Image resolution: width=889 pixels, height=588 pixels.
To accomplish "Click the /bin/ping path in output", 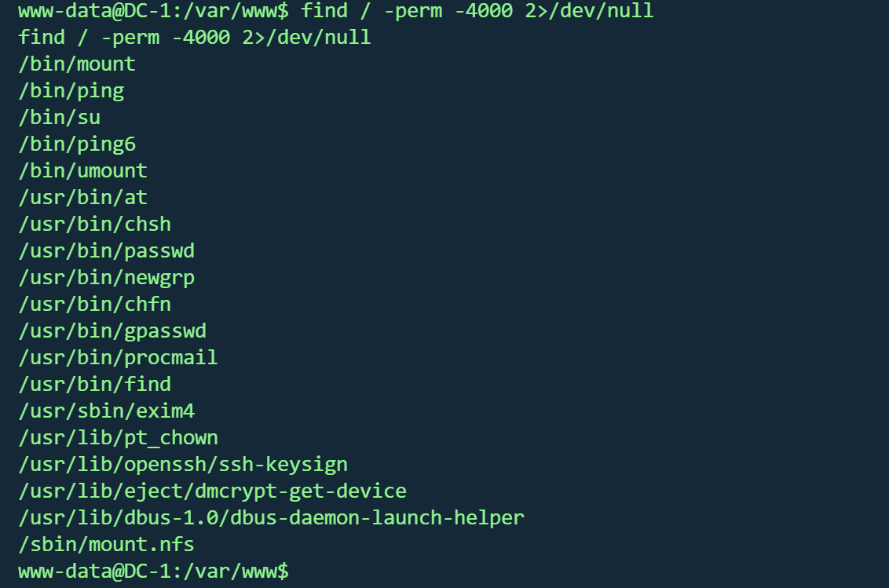I will click(x=71, y=90).
